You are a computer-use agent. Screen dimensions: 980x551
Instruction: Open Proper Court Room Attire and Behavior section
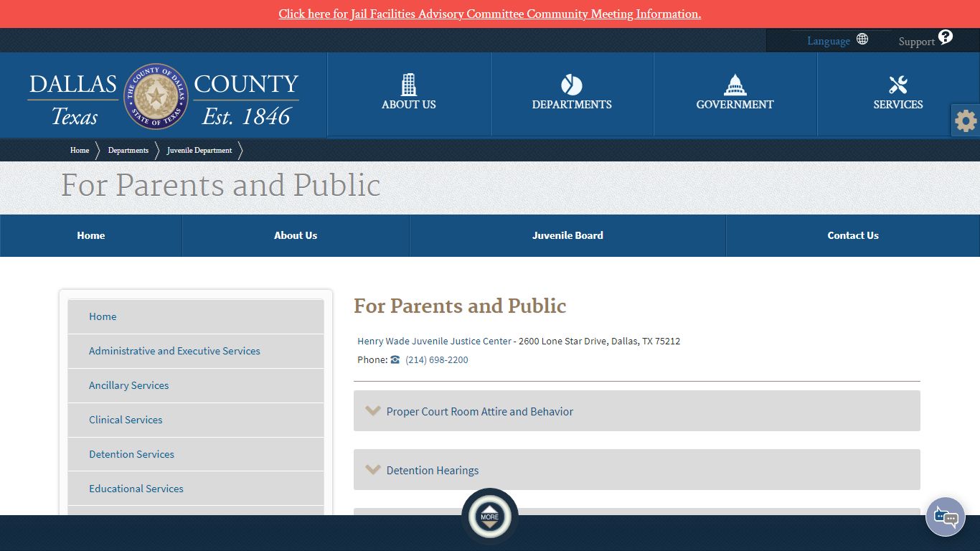(x=480, y=411)
